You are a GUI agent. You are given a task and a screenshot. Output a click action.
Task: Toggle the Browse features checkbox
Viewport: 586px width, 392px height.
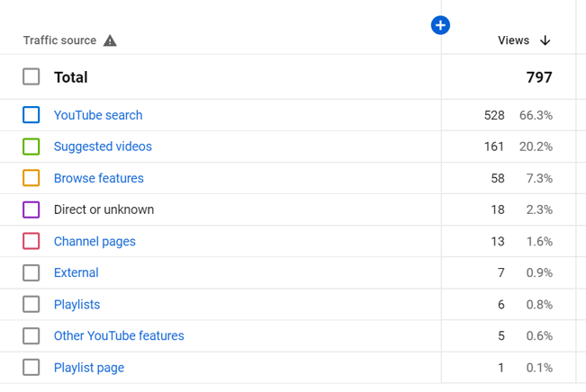pos(32,178)
